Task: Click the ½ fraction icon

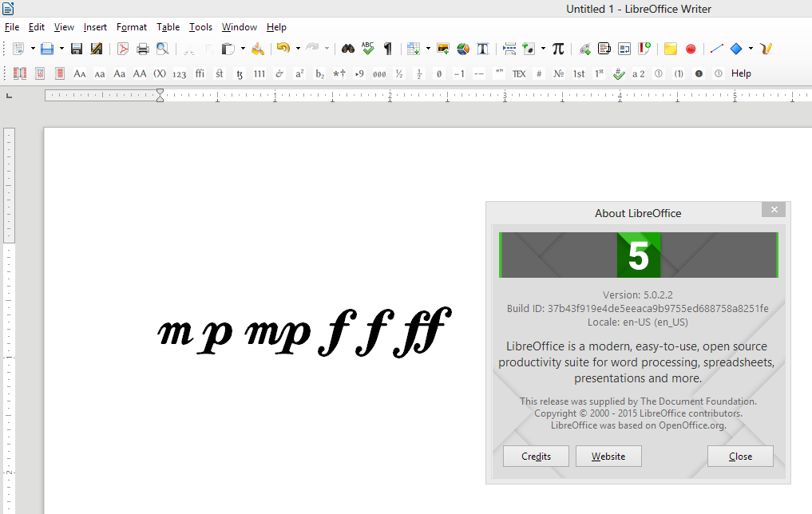Action: pyautogui.click(x=399, y=73)
